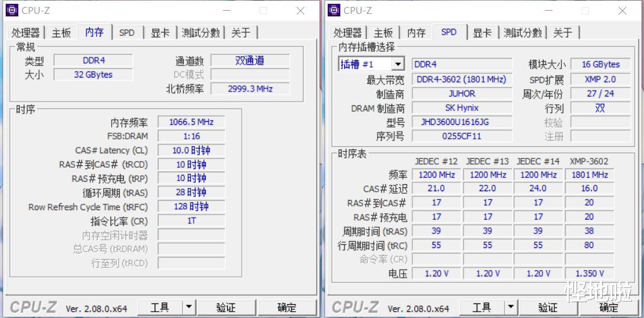Switch to 内存 tab in right CPU-Z window
Image resolution: width=644 pixels, height=318 pixels.
coord(416,33)
